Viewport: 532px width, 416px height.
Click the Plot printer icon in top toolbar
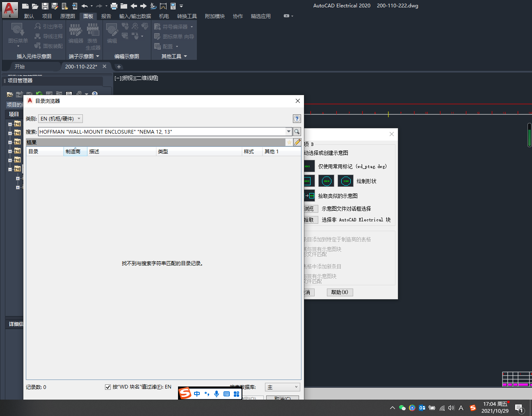point(114,6)
